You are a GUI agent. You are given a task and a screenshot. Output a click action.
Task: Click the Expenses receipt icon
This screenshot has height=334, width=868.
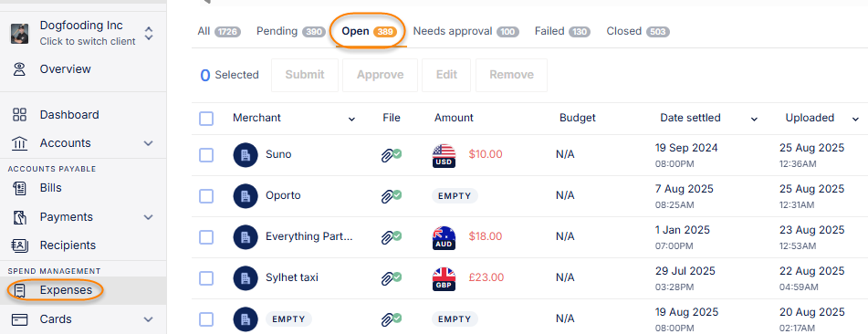click(19, 291)
